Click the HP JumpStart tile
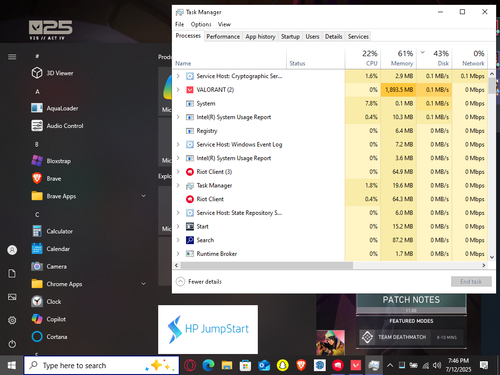This screenshot has height=375, width=500. point(208,329)
